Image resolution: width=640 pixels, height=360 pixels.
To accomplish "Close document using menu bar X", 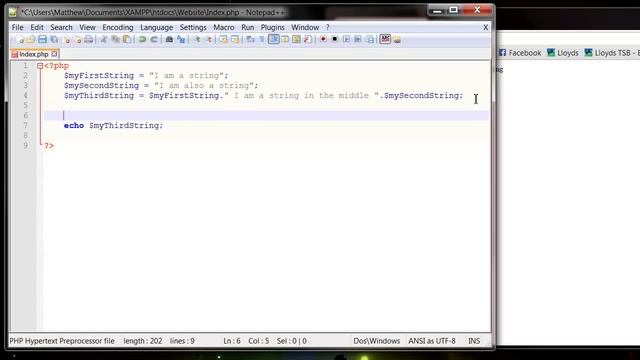I will click(x=486, y=27).
